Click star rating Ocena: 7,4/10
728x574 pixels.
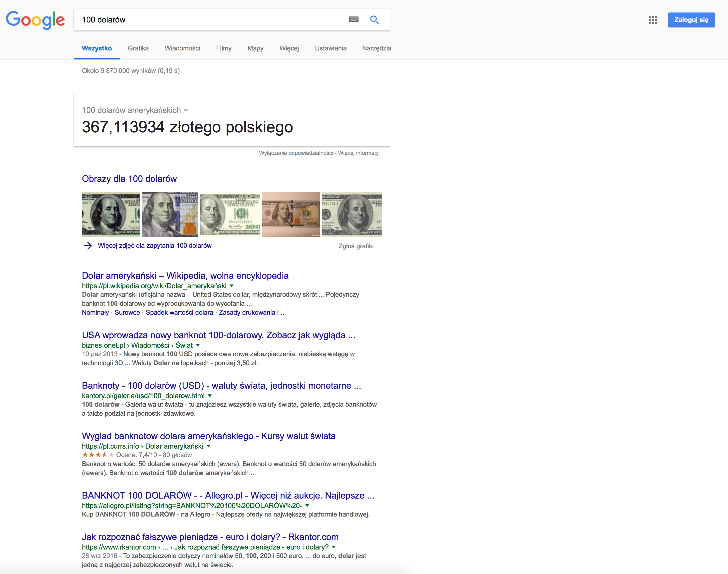point(137,455)
